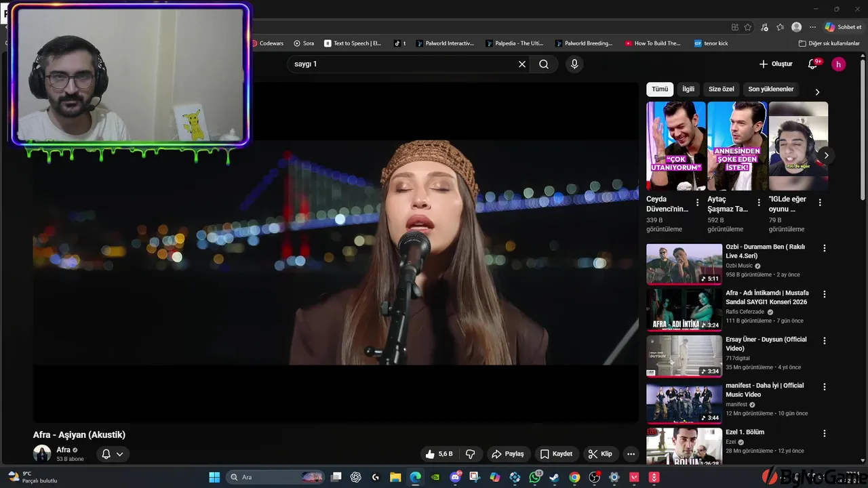Open OBS Studio from the taskbar

pos(595,477)
